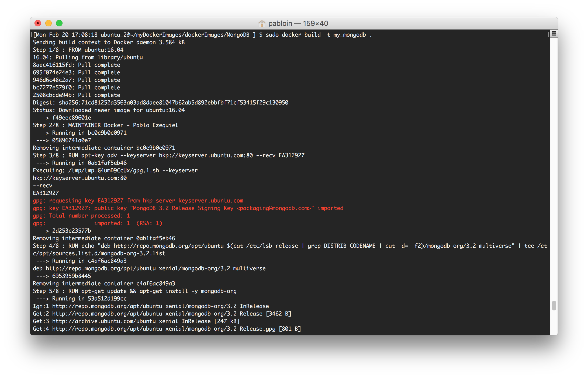Click the home folder icon in title bar

pos(262,23)
